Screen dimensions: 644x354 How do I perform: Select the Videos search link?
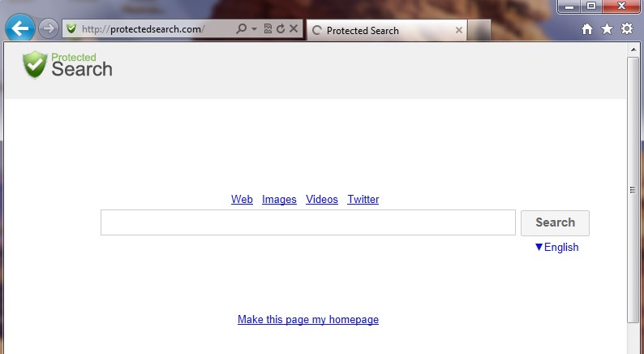pos(322,200)
